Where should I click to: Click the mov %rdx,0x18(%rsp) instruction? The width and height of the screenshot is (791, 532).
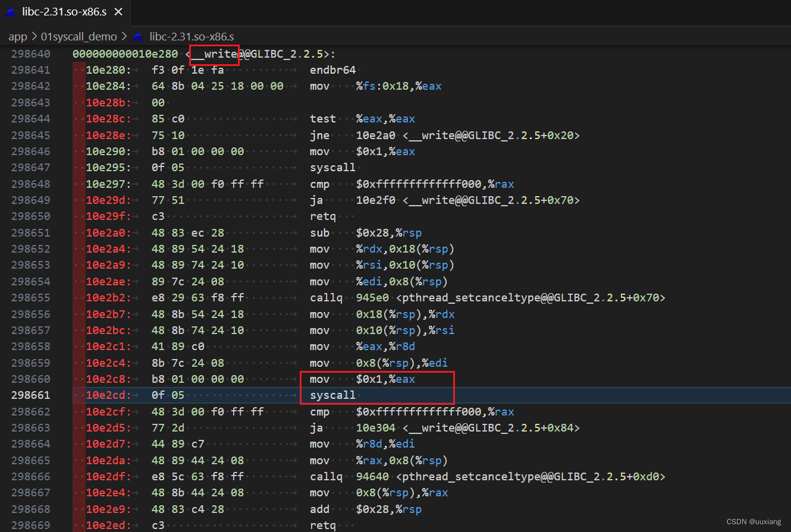(x=382, y=249)
